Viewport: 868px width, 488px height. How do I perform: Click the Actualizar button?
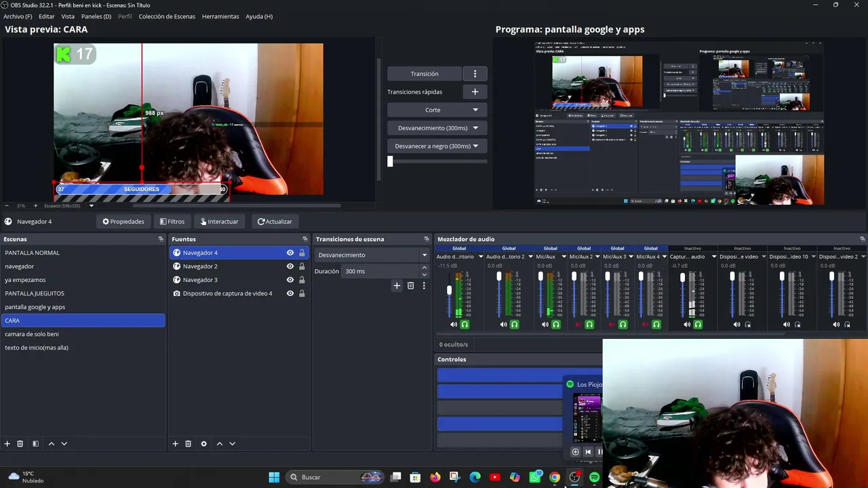click(275, 222)
